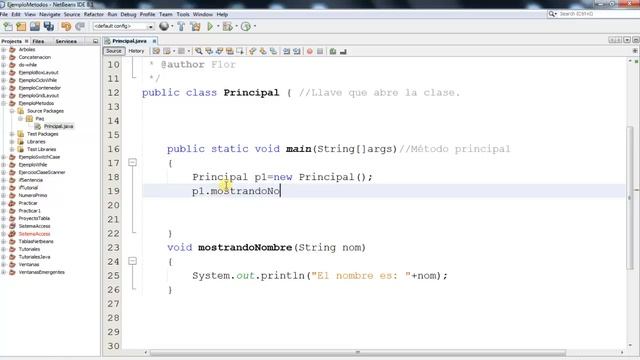Viewport: 640px width, 360px height.
Task: Toggle History view button in editor
Action: point(136,51)
